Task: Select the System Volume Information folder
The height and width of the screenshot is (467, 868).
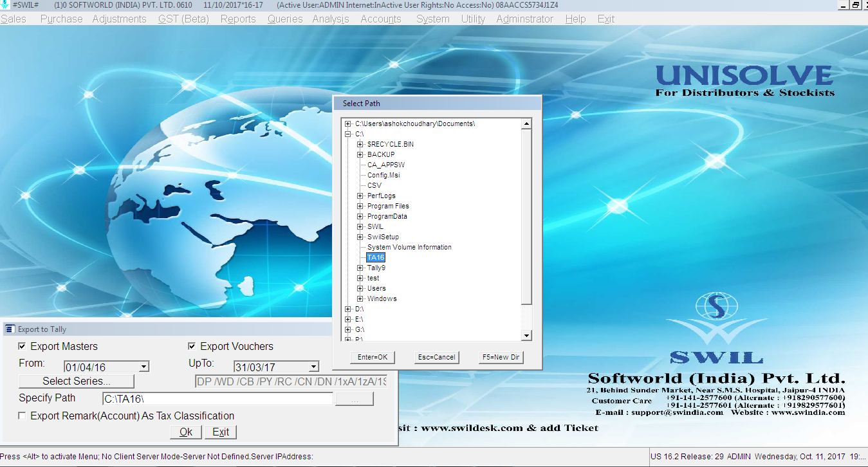Action: 409,247
